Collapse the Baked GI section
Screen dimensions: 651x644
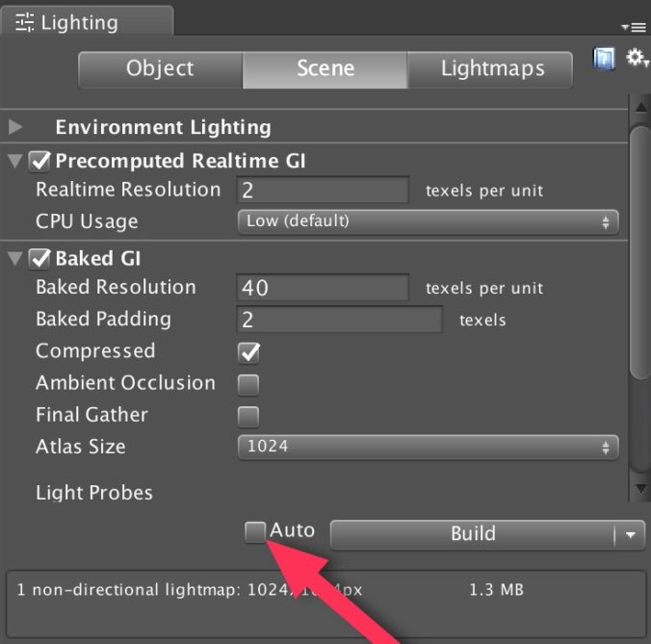[x=15, y=259]
